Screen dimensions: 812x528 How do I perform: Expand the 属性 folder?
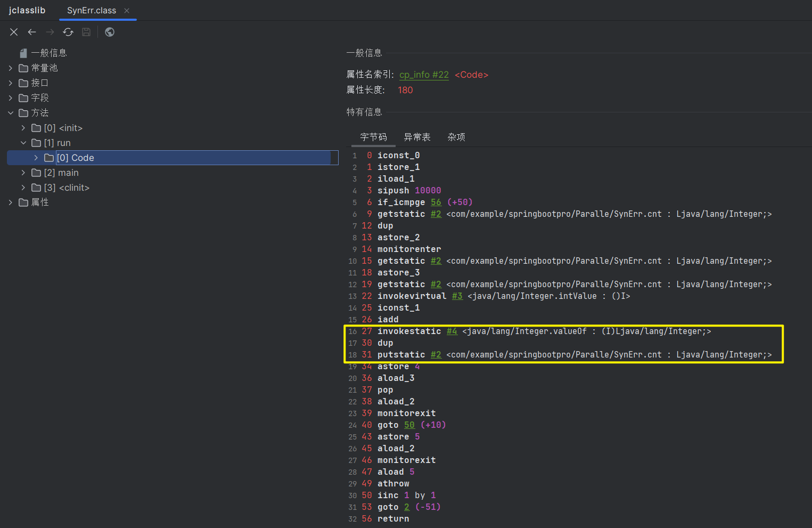(x=11, y=202)
